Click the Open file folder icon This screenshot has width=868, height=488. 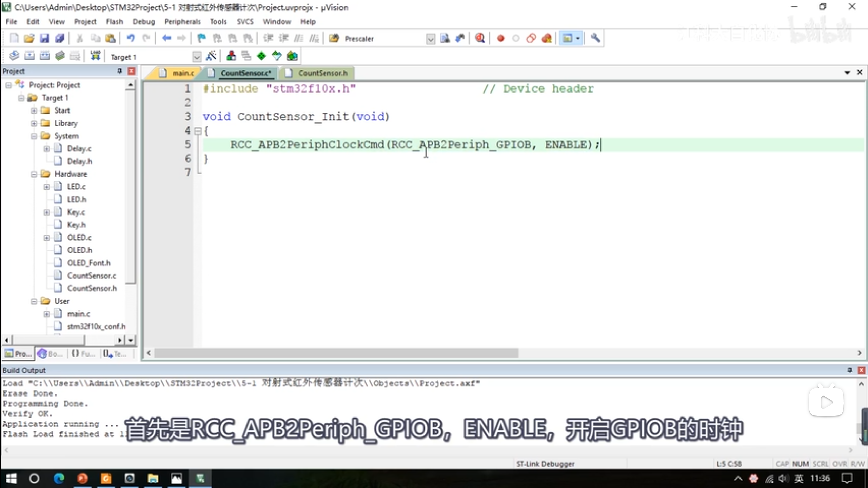click(29, 38)
